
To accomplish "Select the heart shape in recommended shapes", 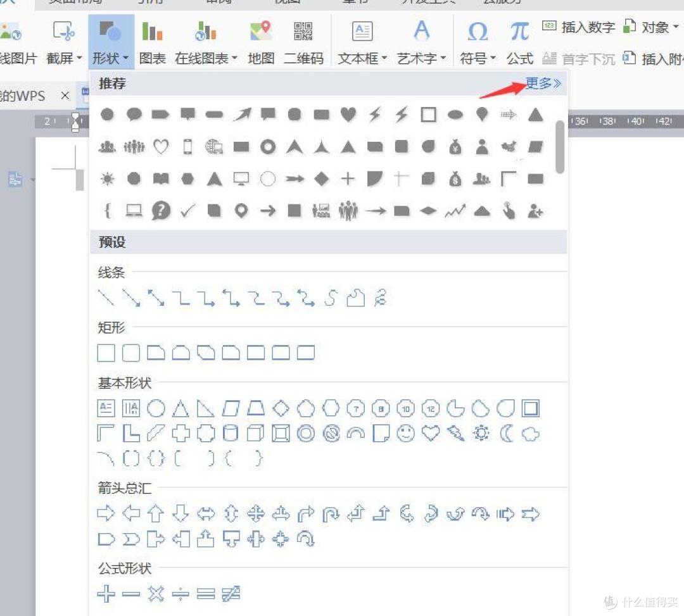I will (348, 114).
